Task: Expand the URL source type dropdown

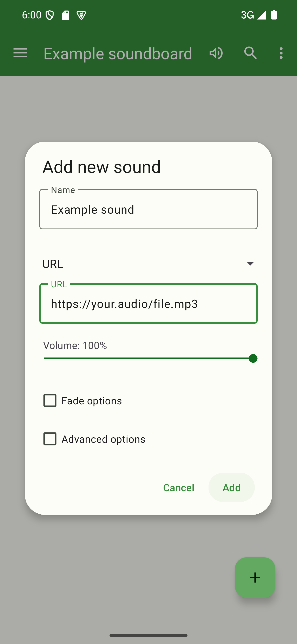Action: click(x=148, y=264)
